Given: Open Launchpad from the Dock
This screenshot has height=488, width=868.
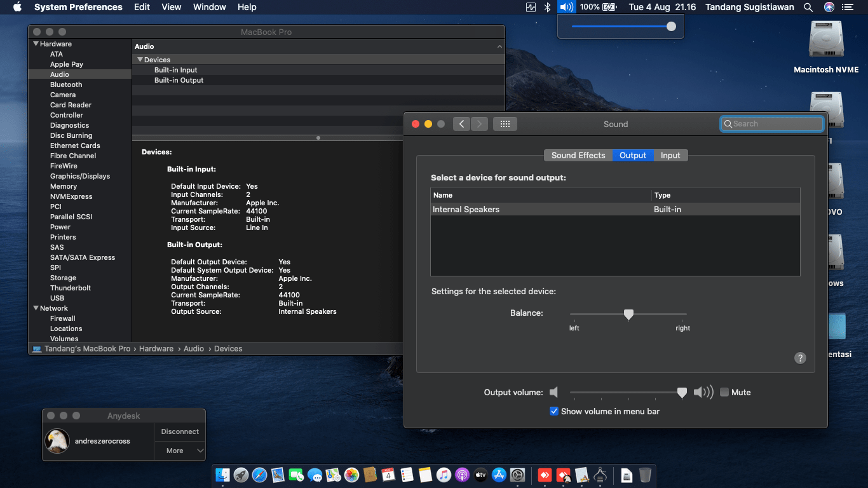Looking at the screenshot, I should point(241,475).
